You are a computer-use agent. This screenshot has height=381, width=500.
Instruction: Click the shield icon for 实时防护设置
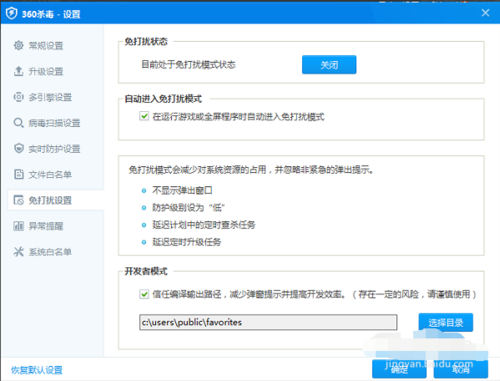(19, 148)
